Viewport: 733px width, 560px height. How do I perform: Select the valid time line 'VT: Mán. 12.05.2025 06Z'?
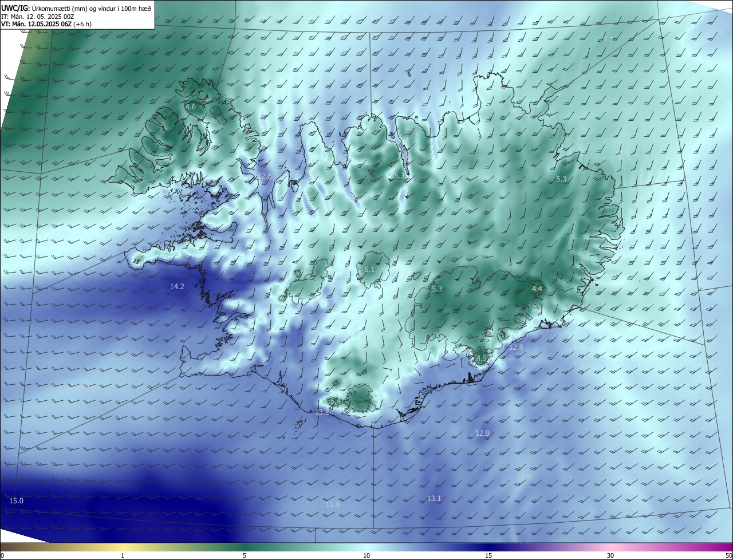tap(36, 24)
